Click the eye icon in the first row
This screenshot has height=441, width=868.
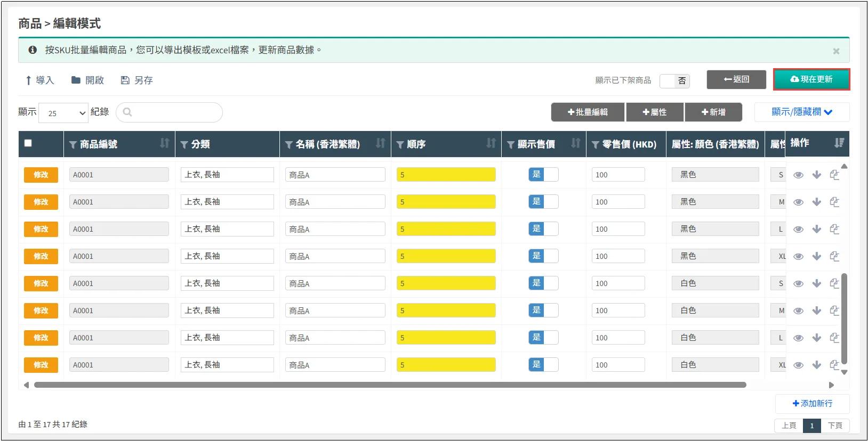[798, 175]
